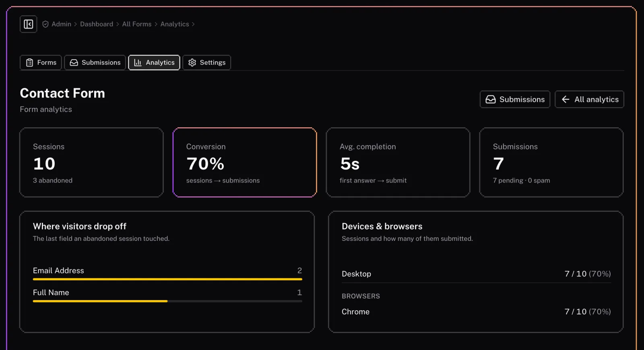Click the 'Email Address' drop-off label
The width and height of the screenshot is (644, 350).
click(58, 271)
